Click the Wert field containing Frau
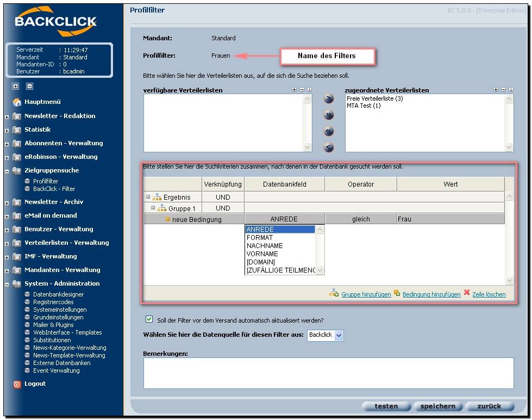 coord(450,219)
